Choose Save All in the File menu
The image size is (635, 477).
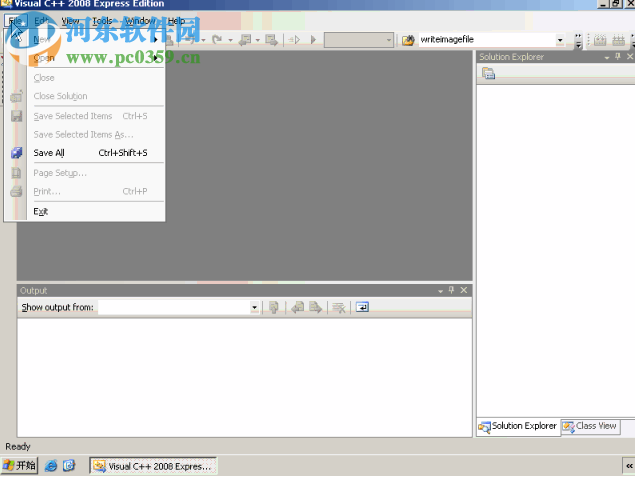(x=90, y=153)
